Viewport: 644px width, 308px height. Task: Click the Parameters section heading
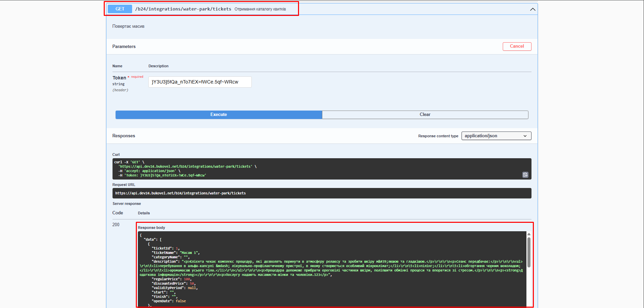click(x=124, y=47)
